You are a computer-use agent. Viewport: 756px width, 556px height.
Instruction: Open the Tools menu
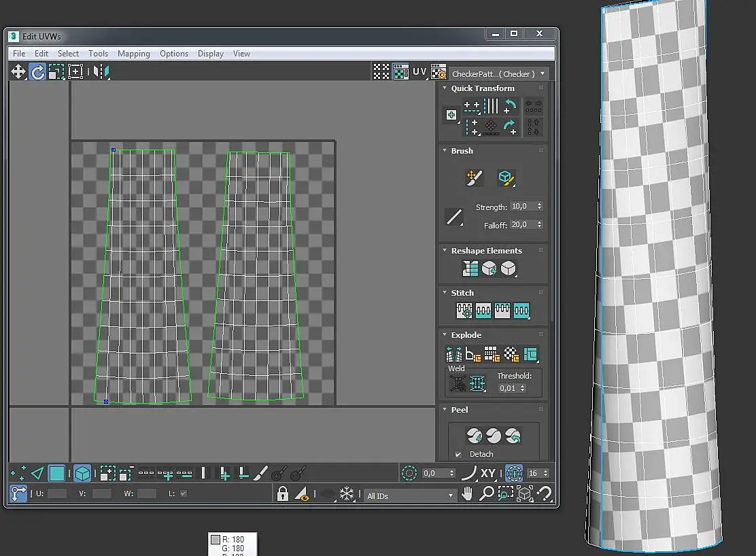(98, 54)
